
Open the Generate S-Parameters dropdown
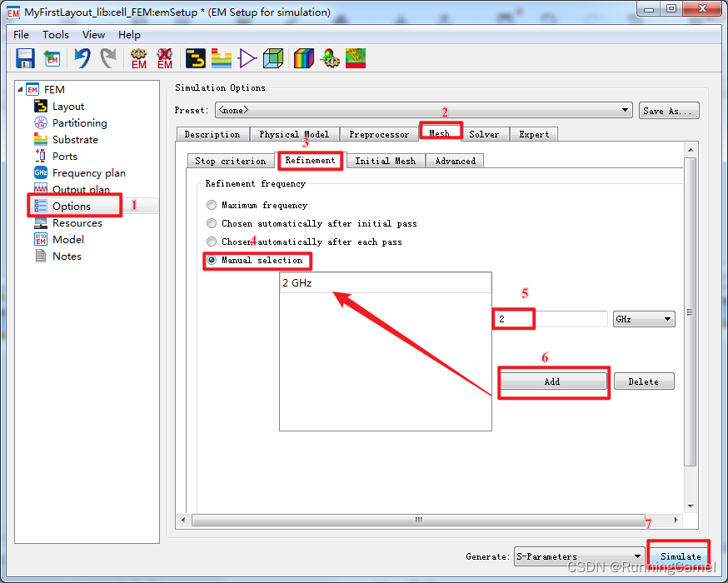[x=579, y=556]
